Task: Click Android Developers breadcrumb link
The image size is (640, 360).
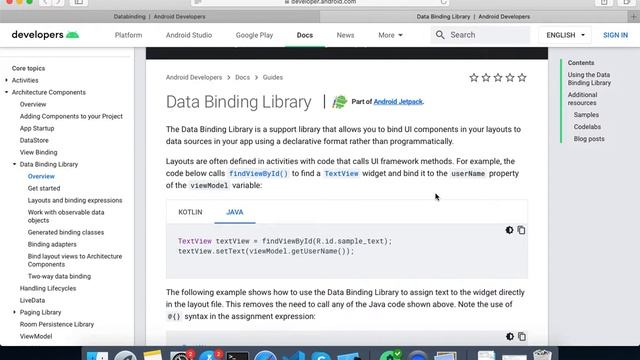Action: (x=194, y=78)
